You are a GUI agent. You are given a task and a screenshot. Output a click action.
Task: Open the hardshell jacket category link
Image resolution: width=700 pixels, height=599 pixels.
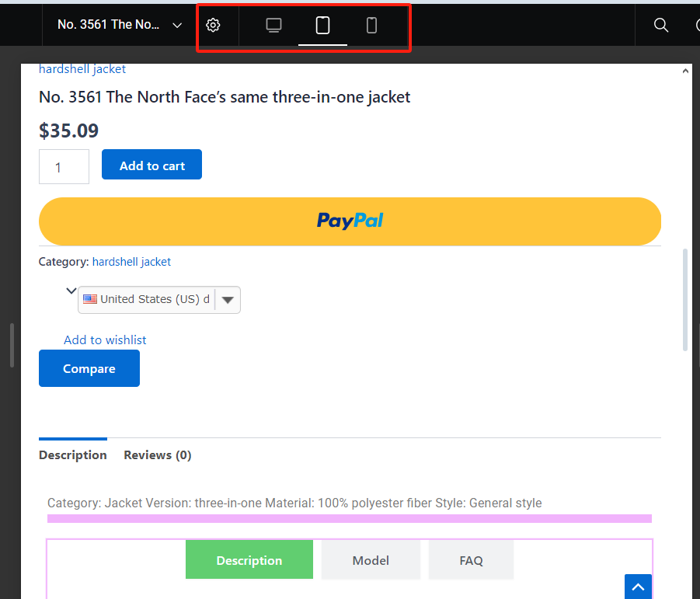[131, 262]
